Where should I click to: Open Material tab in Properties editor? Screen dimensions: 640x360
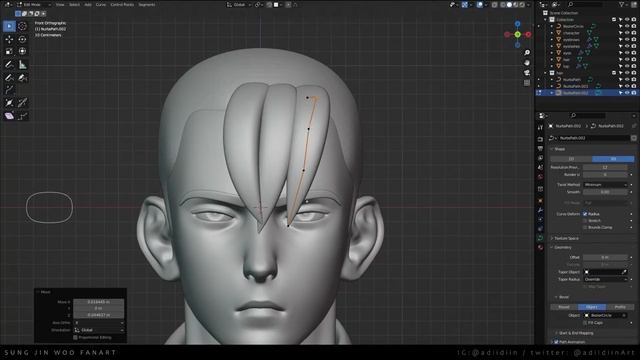(x=540, y=247)
